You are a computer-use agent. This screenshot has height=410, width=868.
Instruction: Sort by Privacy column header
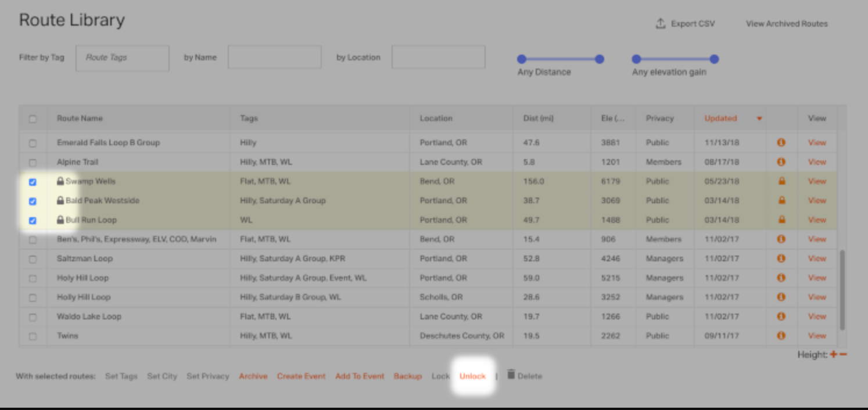click(659, 118)
